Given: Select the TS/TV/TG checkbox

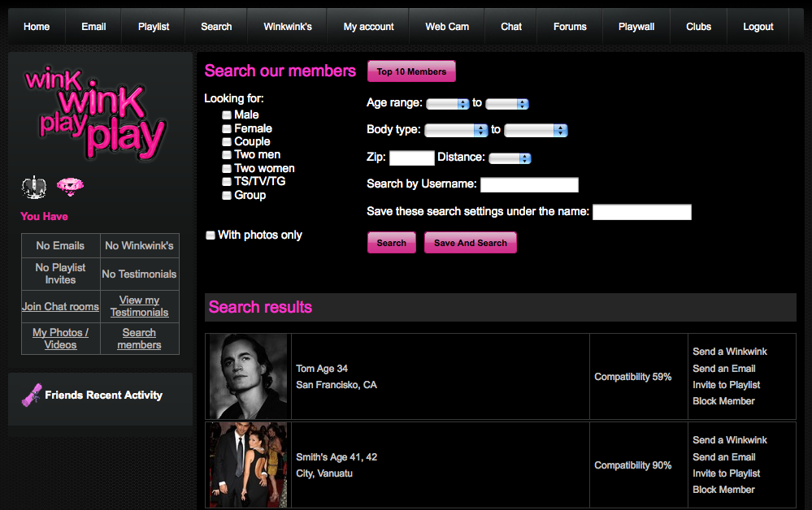Looking at the screenshot, I should [x=227, y=182].
